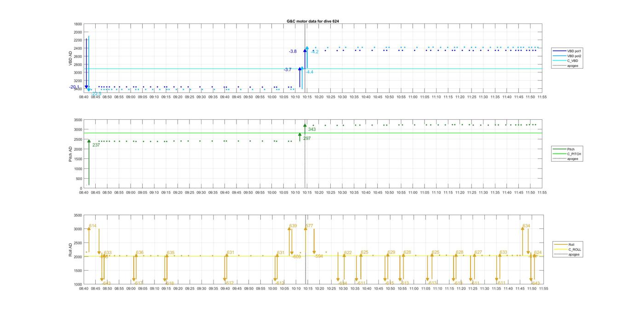Click the 1800 tick on the VBD y-axis

[78, 24]
